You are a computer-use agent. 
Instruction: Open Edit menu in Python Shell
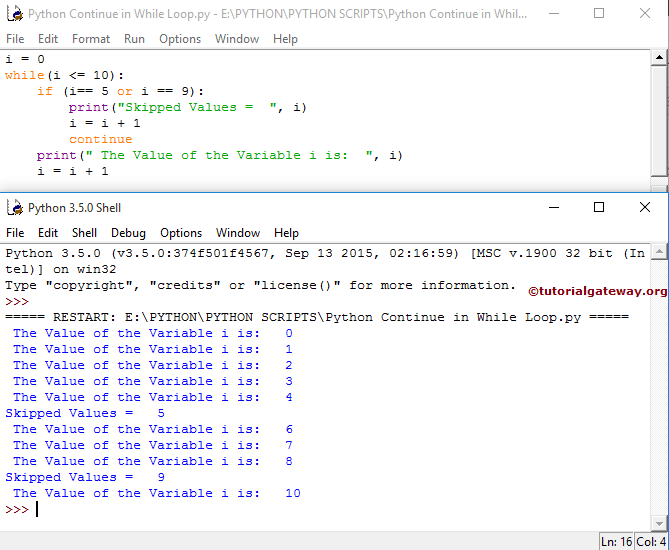(x=48, y=233)
